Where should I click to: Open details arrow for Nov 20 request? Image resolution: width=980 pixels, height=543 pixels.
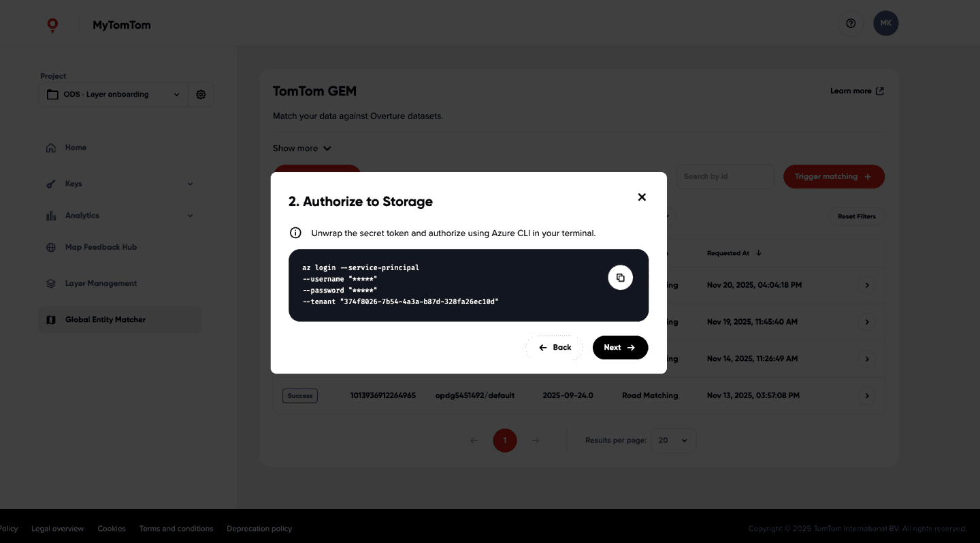[866, 285]
